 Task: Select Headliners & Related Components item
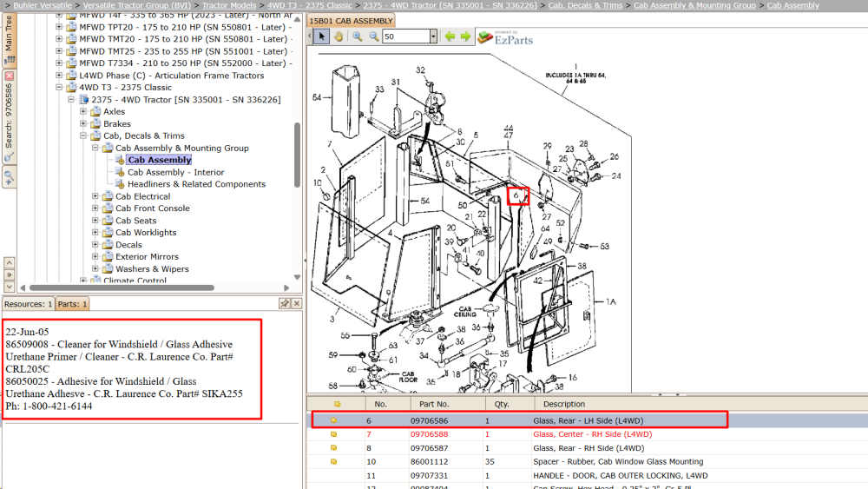click(x=196, y=184)
